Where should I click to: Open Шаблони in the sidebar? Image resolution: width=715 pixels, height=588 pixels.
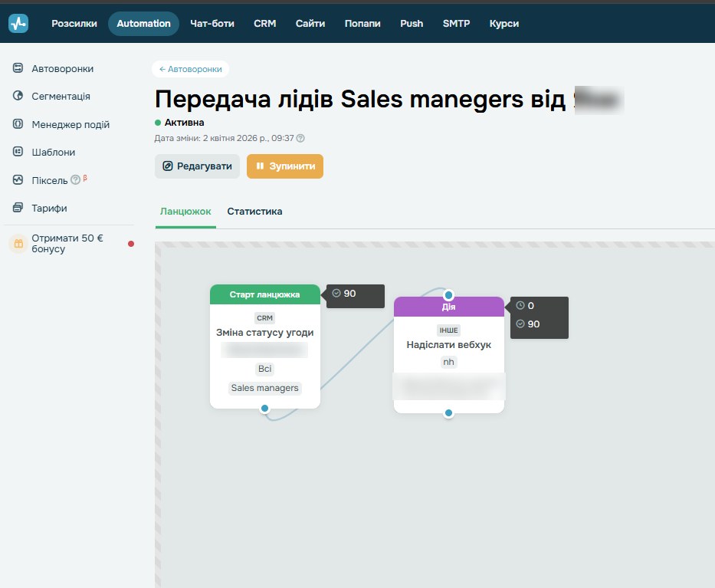click(x=54, y=153)
